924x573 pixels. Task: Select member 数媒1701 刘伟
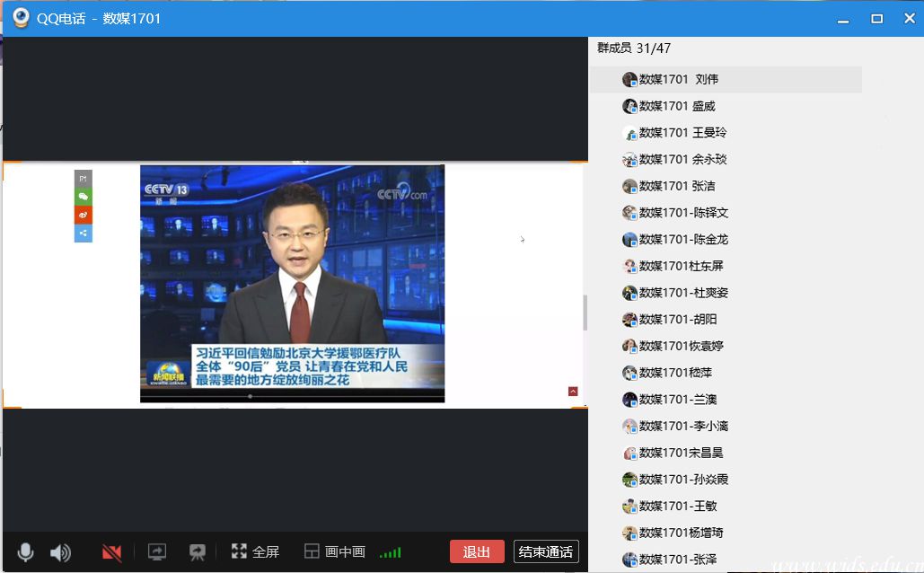click(679, 79)
